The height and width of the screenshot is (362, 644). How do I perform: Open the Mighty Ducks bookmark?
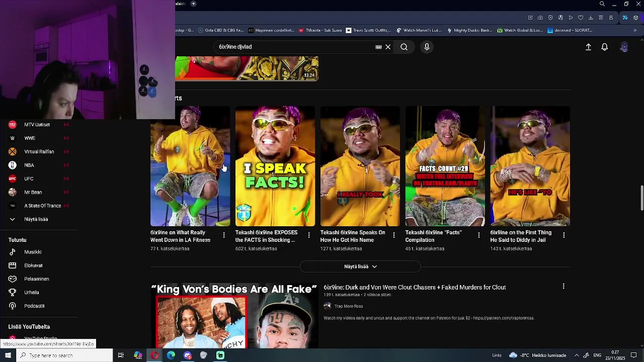(469, 30)
